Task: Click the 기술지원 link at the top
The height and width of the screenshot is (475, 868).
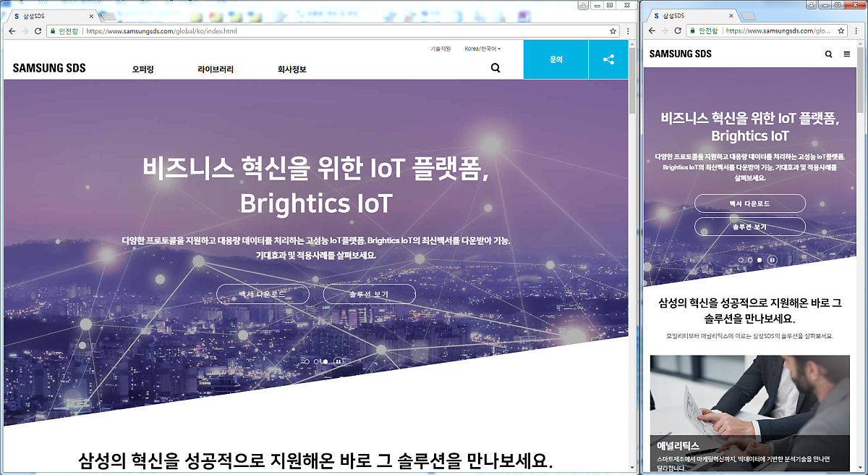Action: [x=441, y=49]
